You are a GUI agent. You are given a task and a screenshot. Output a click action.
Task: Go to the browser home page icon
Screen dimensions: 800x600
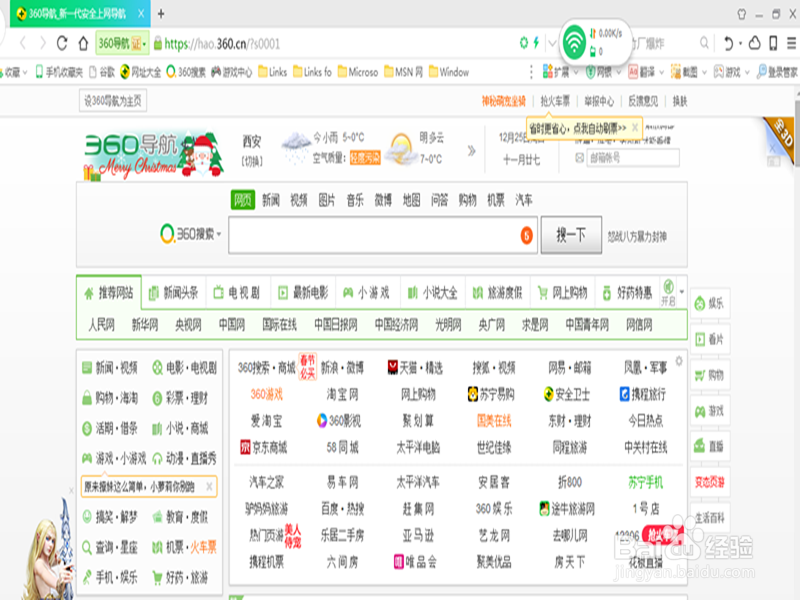pyautogui.click(x=83, y=43)
